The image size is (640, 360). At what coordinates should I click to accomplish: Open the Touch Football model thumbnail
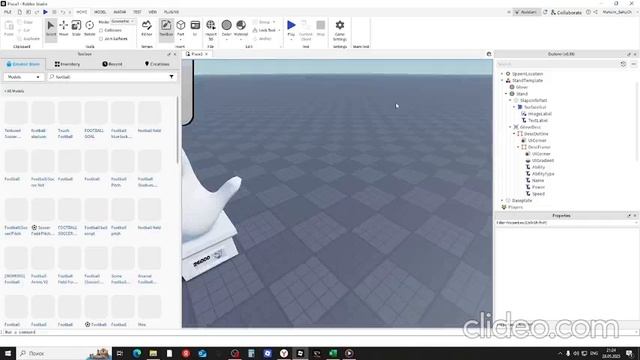click(69, 113)
